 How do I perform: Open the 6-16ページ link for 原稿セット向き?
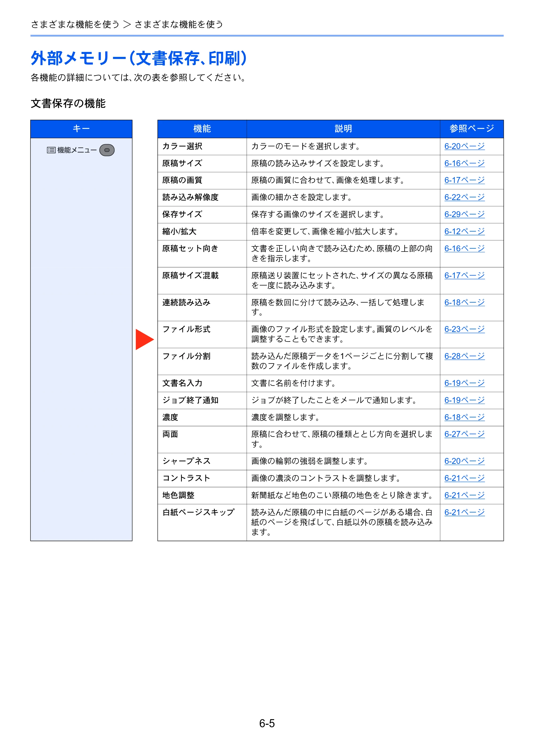pyautogui.click(x=464, y=249)
